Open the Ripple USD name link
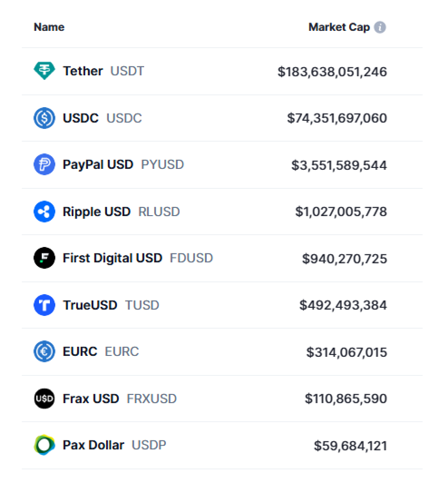The height and width of the screenshot is (483, 448). point(97,212)
